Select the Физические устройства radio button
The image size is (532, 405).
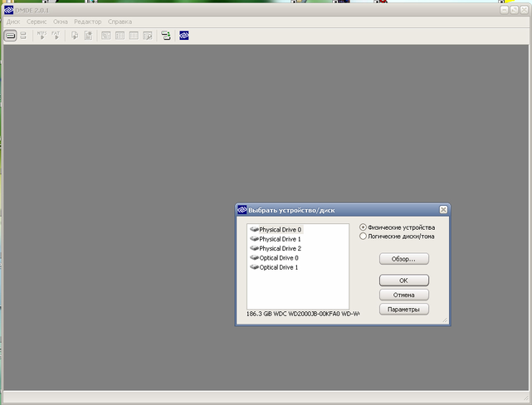[x=363, y=227]
